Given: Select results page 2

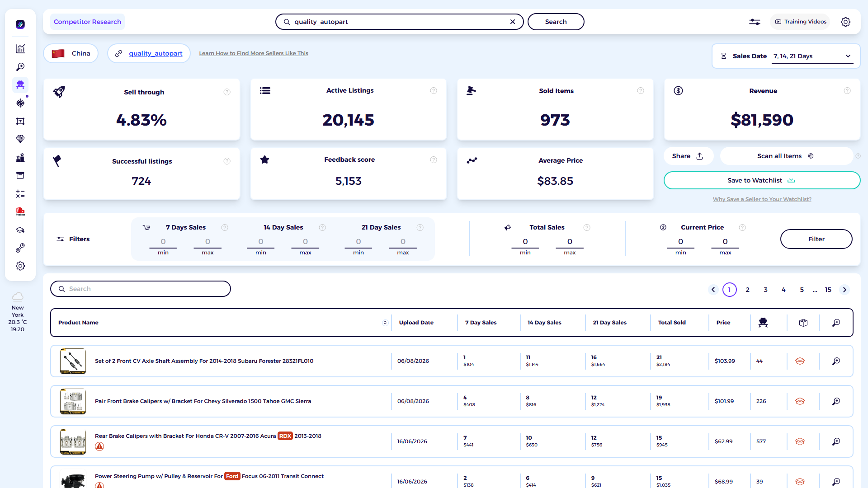Looking at the screenshot, I should tap(747, 290).
